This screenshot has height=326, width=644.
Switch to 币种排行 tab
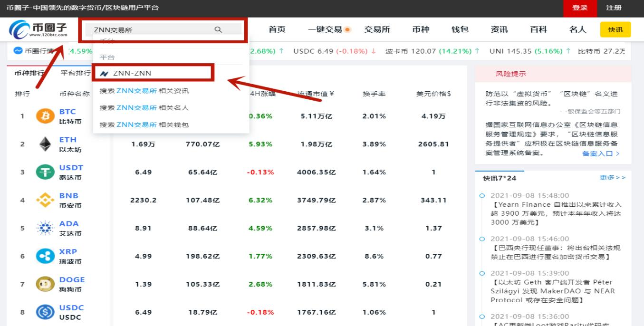[29, 73]
